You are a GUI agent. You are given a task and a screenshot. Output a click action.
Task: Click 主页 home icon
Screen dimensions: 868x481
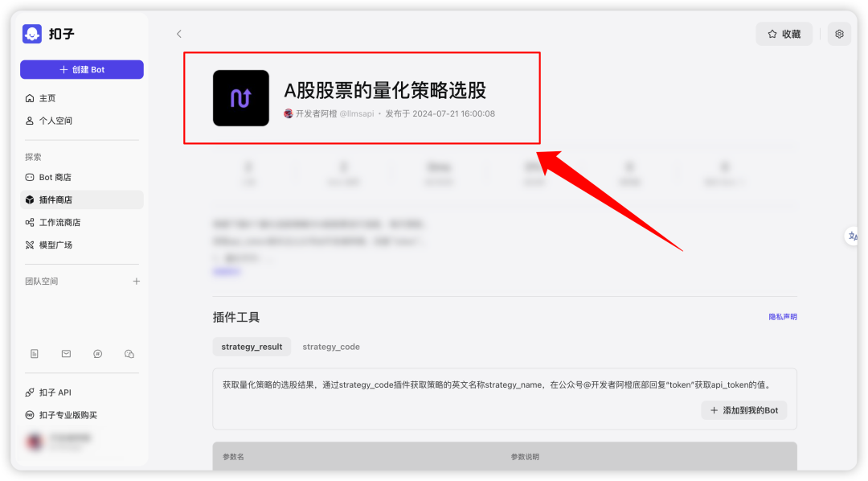pyautogui.click(x=30, y=98)
